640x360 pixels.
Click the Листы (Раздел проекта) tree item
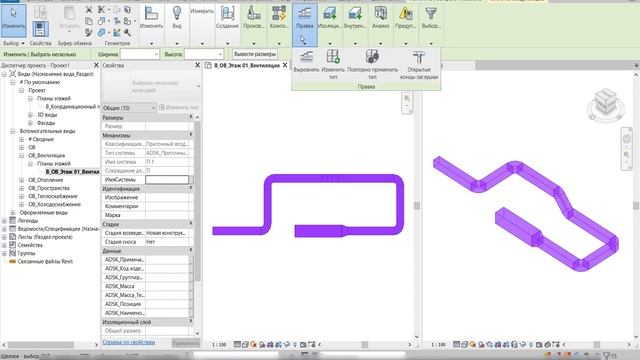pos(45,237)
